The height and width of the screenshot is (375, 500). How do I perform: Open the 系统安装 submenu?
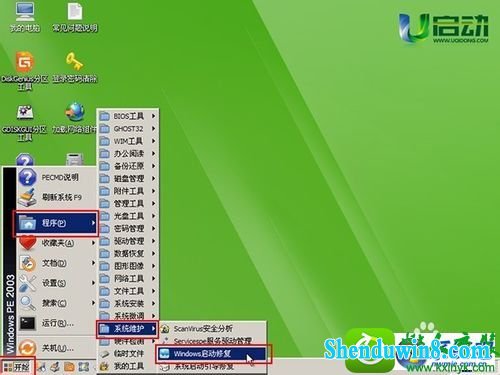point(128,304)
